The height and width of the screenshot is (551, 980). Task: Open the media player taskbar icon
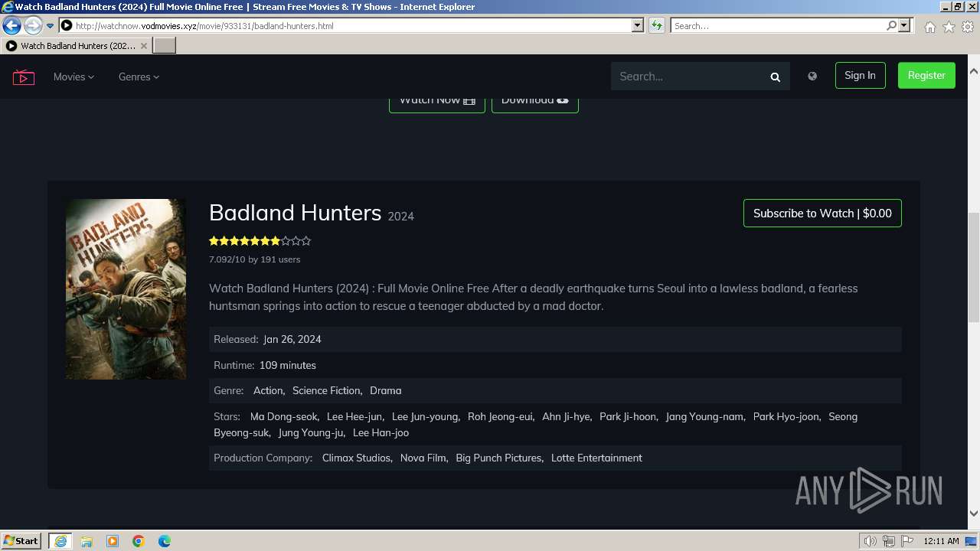tap(112, 541)
